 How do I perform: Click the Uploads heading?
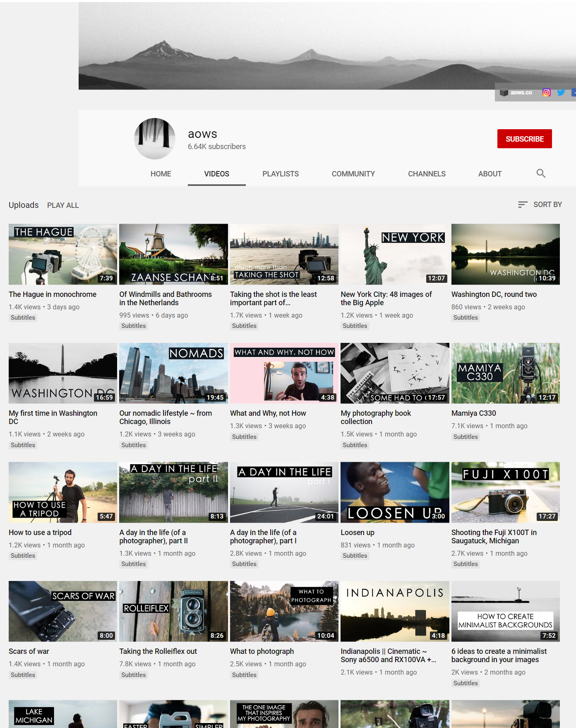24,205
